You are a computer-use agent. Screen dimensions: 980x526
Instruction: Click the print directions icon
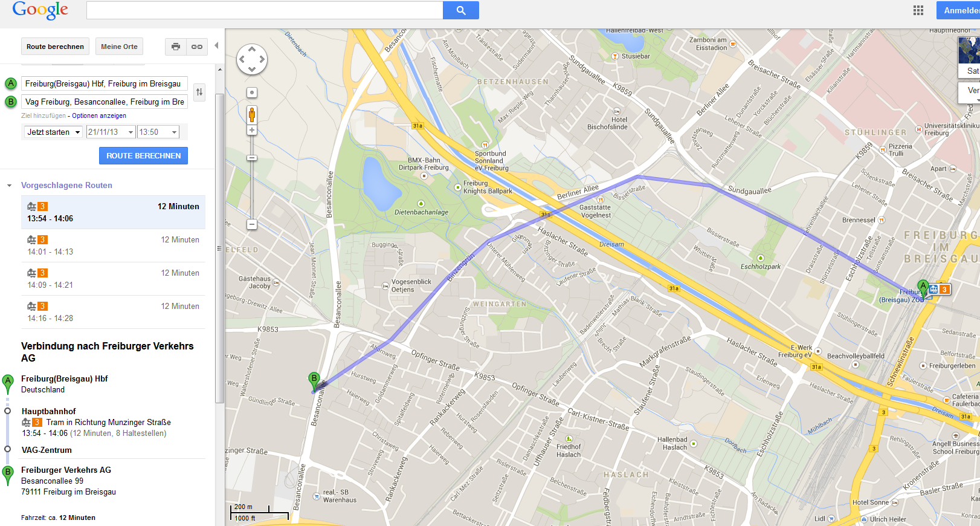click(176, 47)
